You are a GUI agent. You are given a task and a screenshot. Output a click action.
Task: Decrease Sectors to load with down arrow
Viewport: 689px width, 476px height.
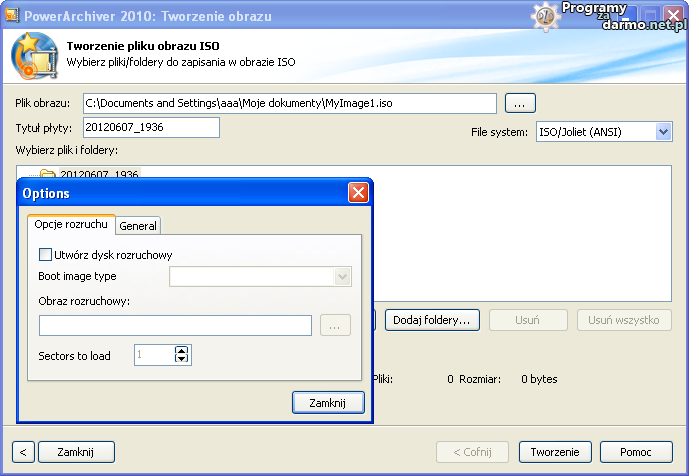pyautogui.click(x=181, y=359)
